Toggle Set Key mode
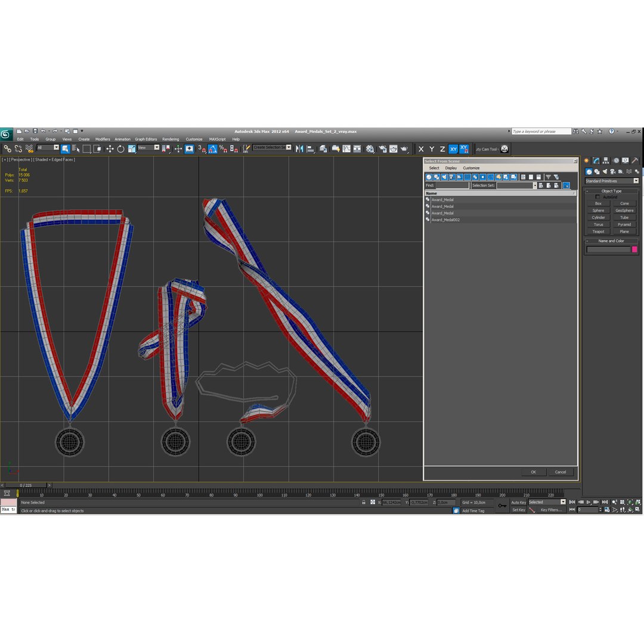Image resolution: width=644 pixels, height=644 pixels. 518,510
